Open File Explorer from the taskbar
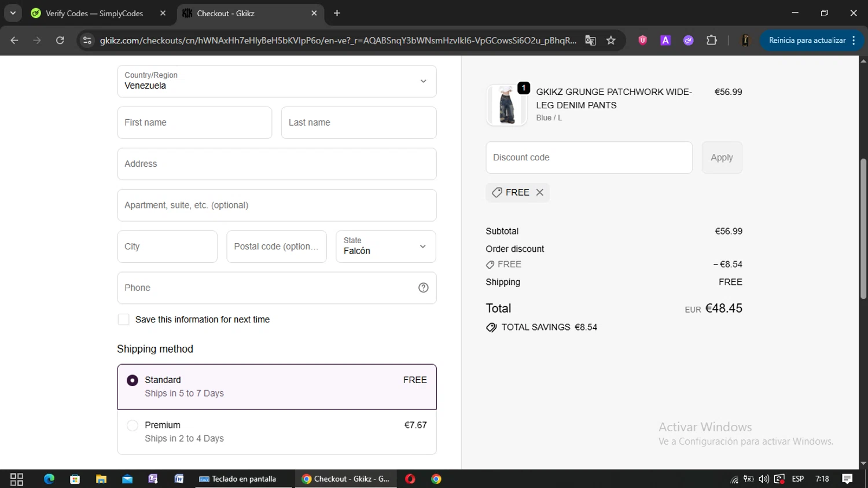This screenshot has height=488, width=868. (x=101, y=479)
